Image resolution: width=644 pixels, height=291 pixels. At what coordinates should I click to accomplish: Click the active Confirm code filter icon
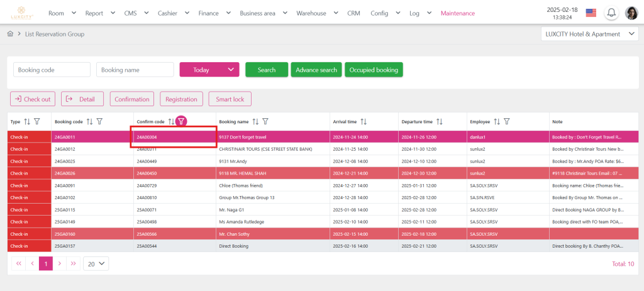coord(181,121)
